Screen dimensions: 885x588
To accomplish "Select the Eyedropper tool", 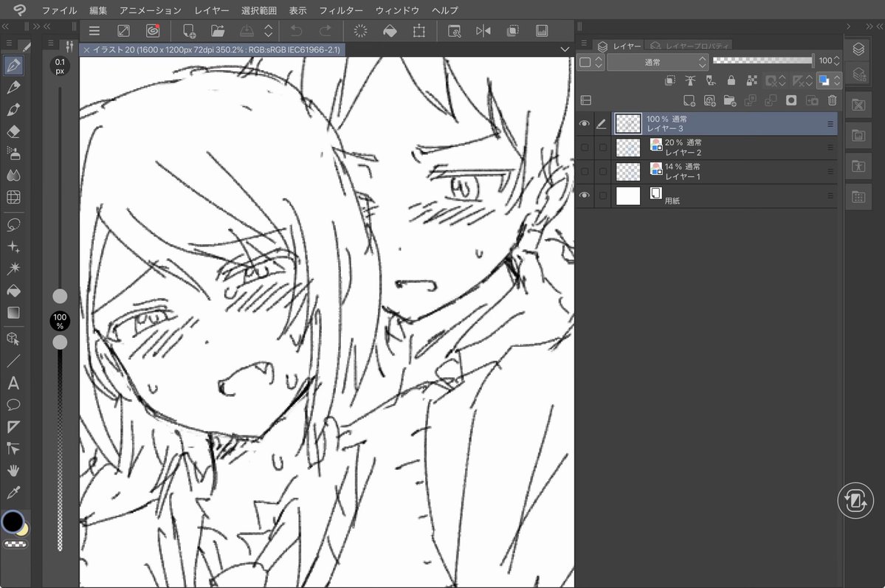I will (x=13, y=493).
